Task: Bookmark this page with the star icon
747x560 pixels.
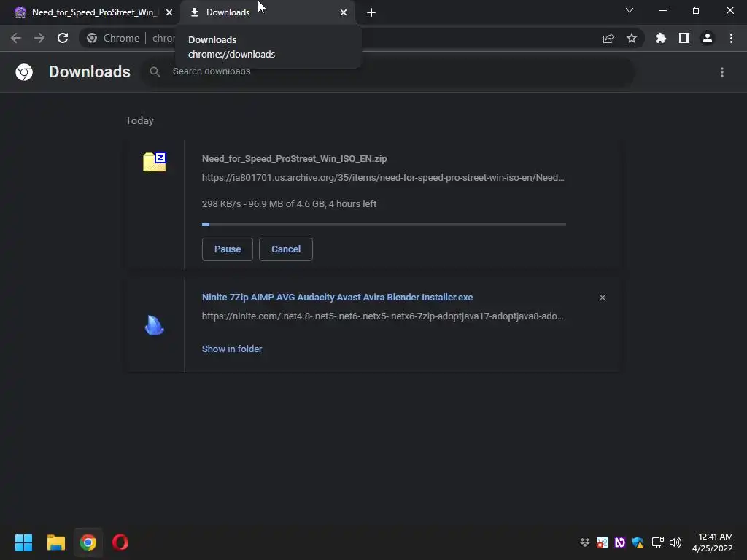Action: (x=632, y=38)
